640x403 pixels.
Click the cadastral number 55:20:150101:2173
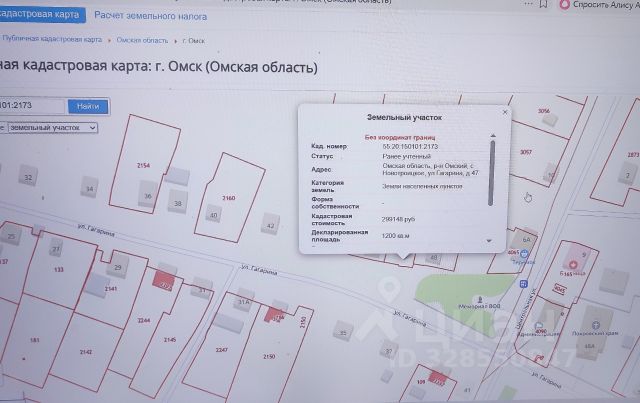[410, 147]
